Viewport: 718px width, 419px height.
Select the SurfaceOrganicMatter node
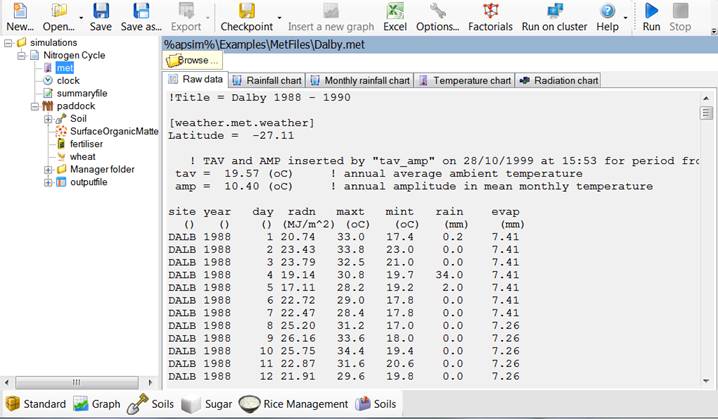tap(114, 131)
